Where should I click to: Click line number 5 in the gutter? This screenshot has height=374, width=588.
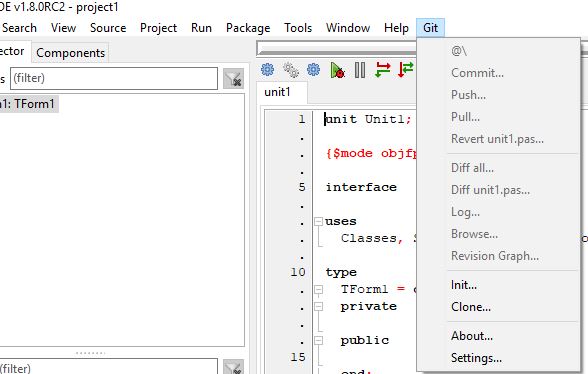[302, 187]
